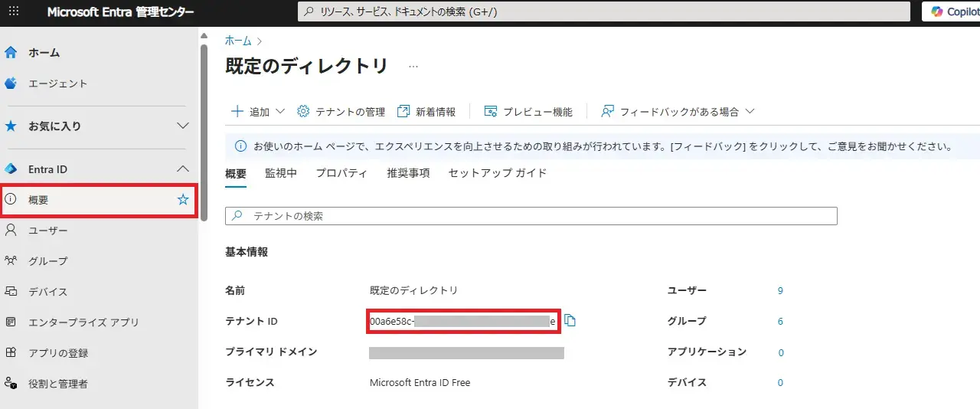Screen dimensions: 980x409
Task: Click the テナントの管理 gear icon
Action: click(x=303, y=112)
